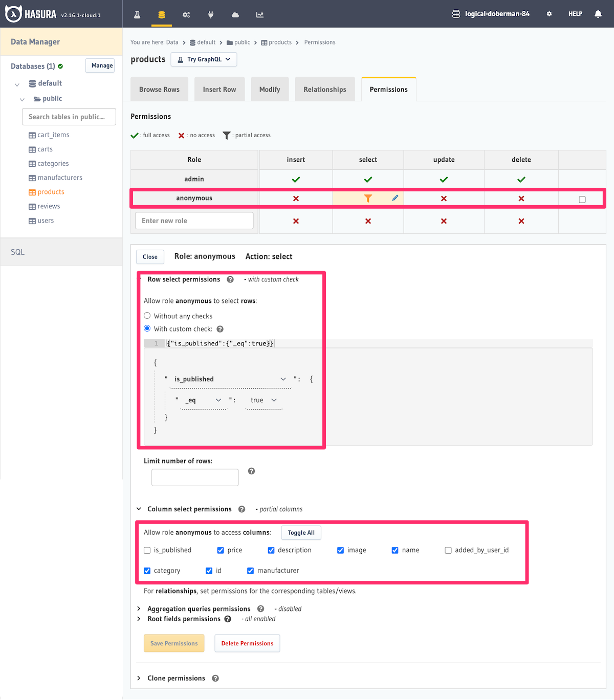This screenshot has height=700, width=614.
Task: Open Actions gears icon in top nav
Action: [186, 15]
